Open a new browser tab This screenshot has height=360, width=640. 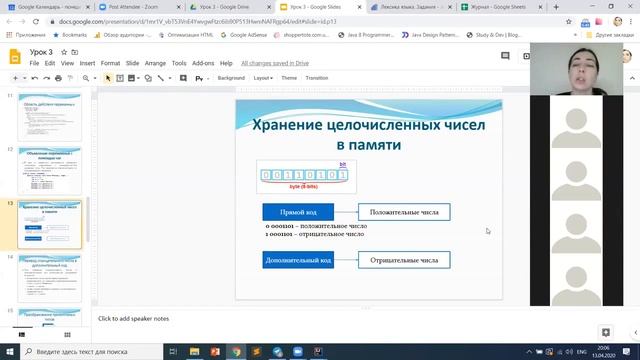pos(556,7)
